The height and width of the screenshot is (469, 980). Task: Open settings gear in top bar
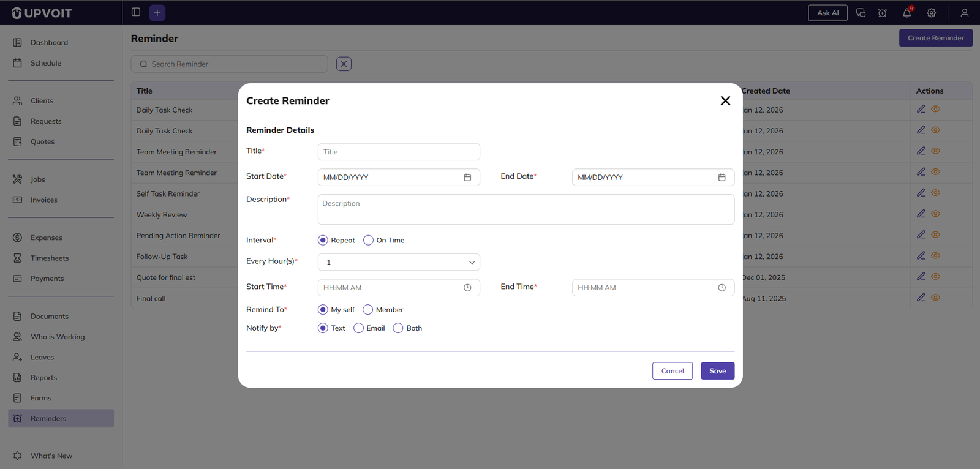tap(931, 13)
